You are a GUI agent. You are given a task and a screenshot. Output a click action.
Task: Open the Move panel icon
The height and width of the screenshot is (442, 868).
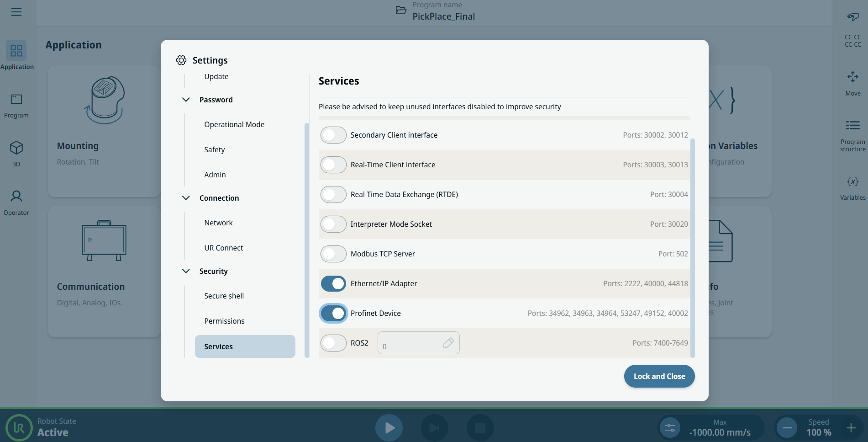click(x=852, y=77)
